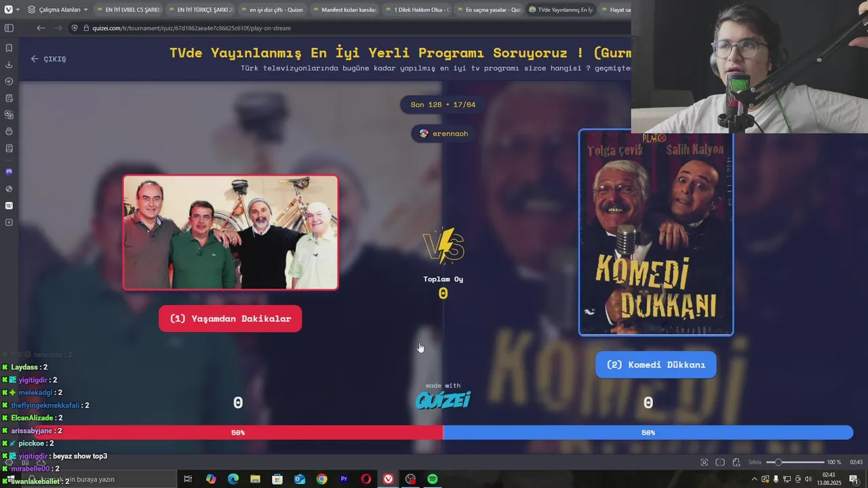Screen dimensions: 868x488
Task: Add a new web panel with plus icon
Action: coord(9,222)
